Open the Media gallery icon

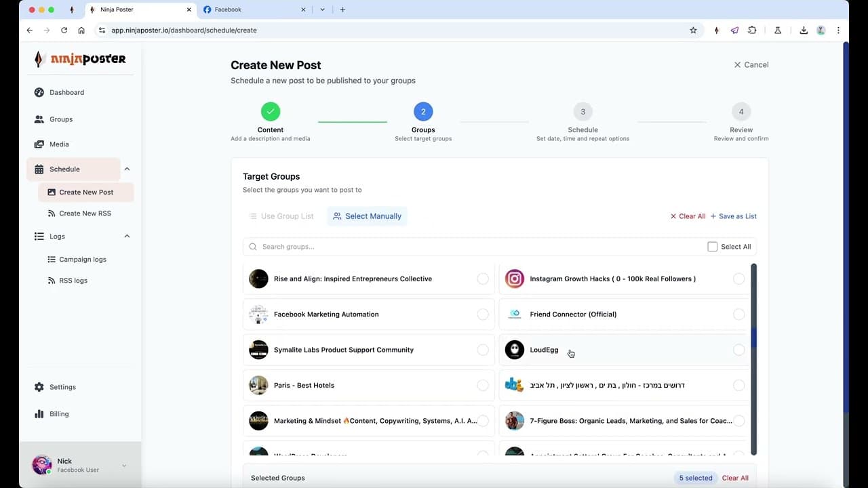39,144
